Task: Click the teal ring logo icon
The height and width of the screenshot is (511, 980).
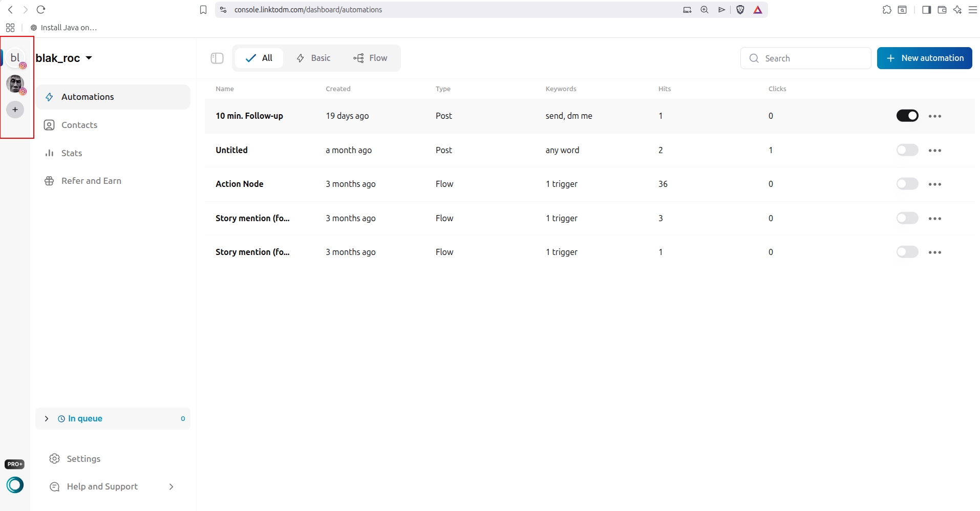Action: (x=15, y=484)
